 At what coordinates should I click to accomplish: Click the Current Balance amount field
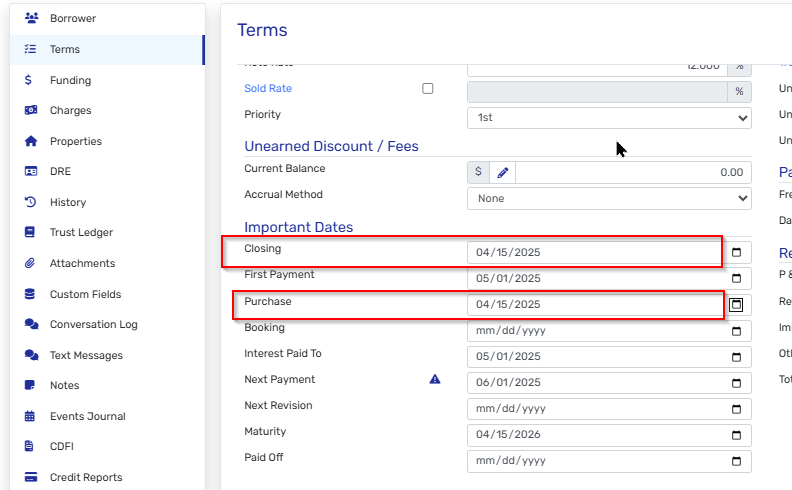(x=632, y=172)
